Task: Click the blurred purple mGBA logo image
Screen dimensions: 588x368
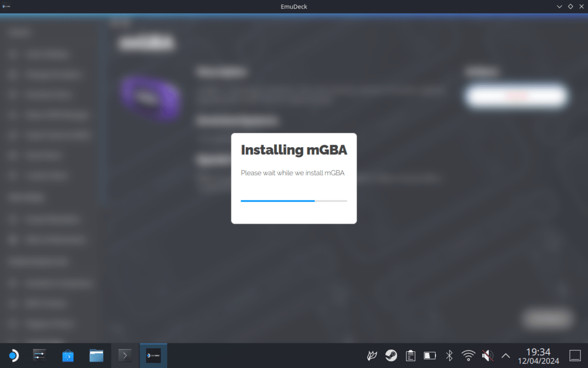Action: click(151, 98)
